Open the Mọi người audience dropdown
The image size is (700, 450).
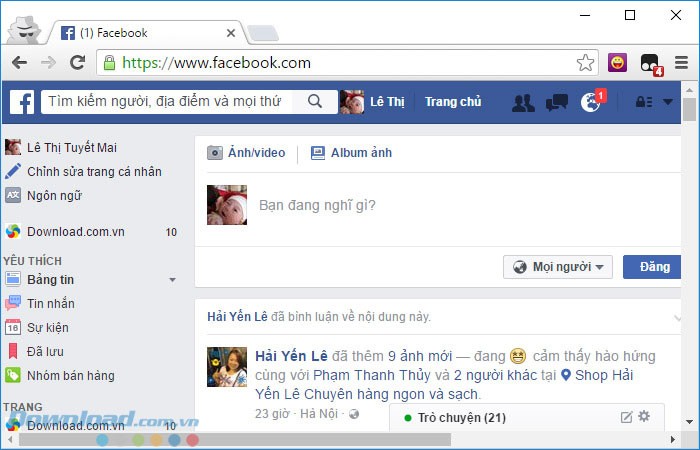pos(558,267)
